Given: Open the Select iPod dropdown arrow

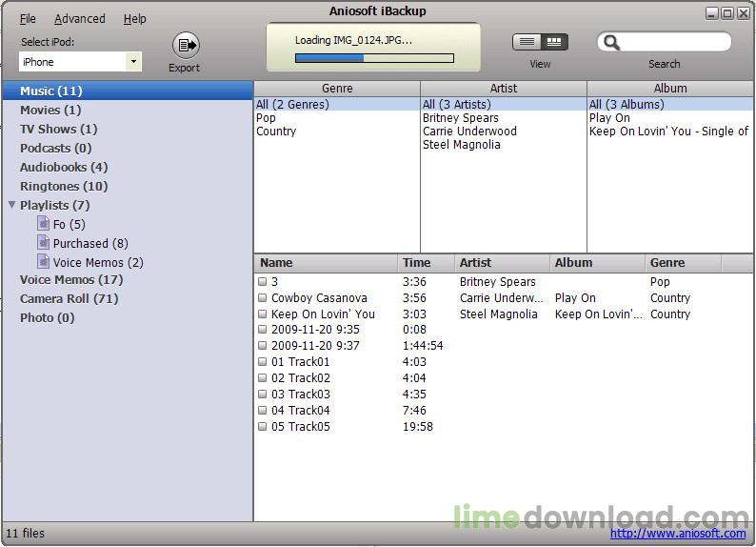Looking at the screenshot, I should point(133,62).
